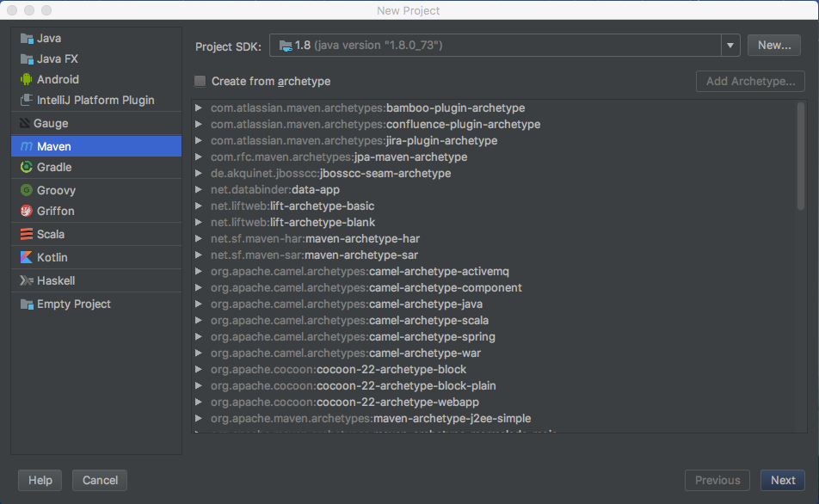Click the Android robot icon

coord(27,79)
